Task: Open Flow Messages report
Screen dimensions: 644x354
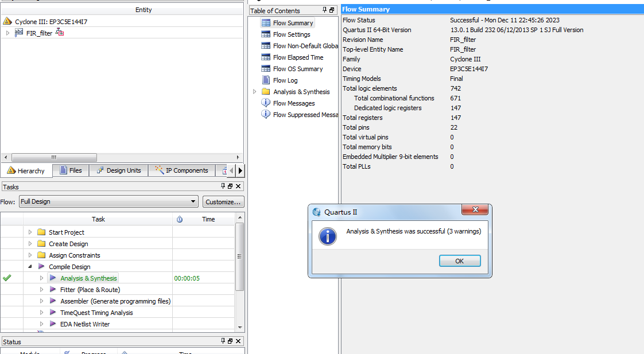Action: pos(294,103)
